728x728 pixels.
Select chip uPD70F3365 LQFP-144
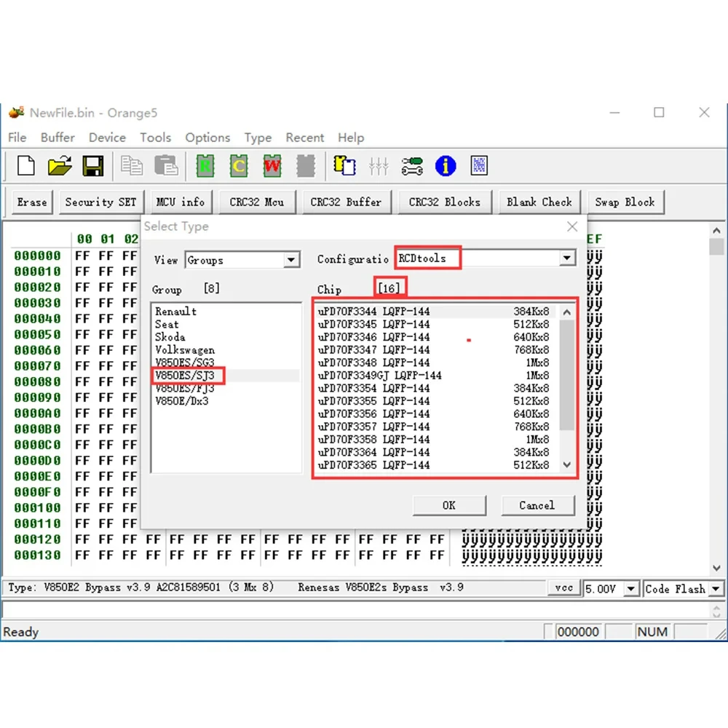click(434, 464)
